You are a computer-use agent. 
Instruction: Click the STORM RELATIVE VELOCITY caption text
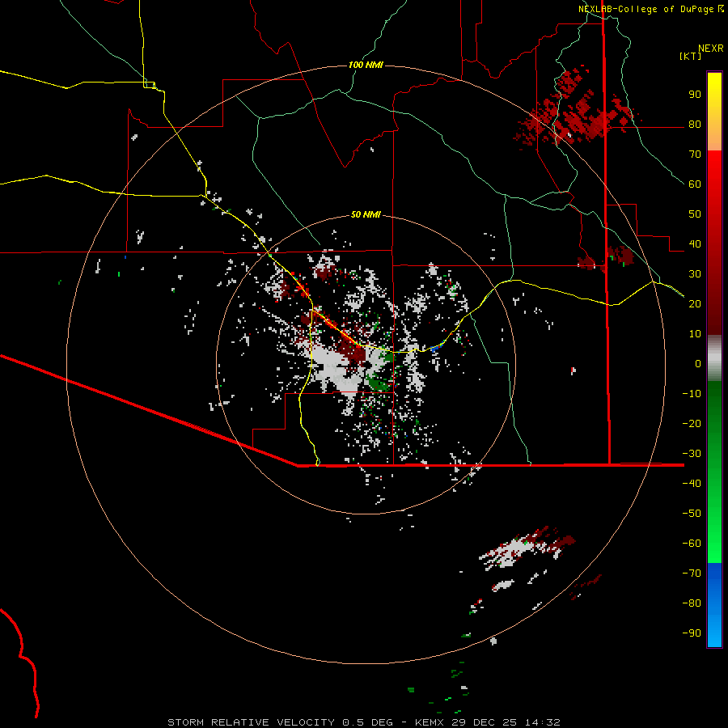pos(363,722)
